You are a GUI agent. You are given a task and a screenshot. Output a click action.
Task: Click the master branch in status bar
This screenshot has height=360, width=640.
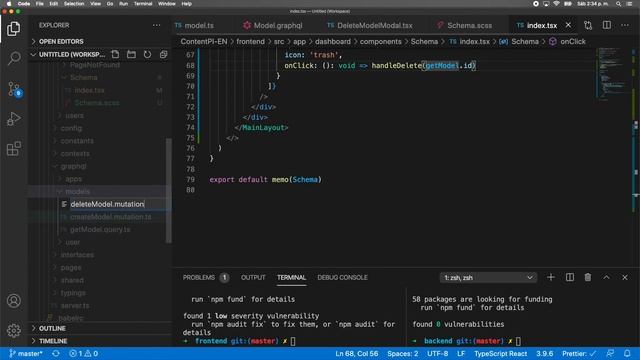click(x=26, y=353)
